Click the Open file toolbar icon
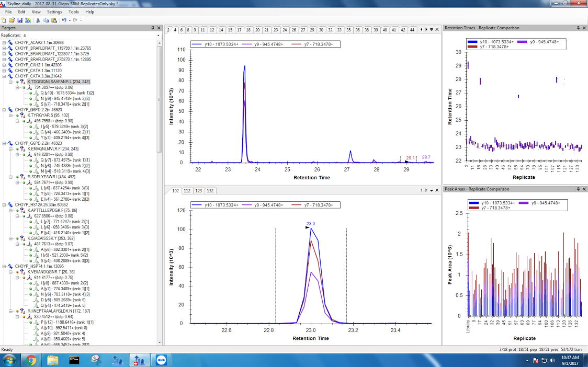This screenshot has width=588, height=367. (12, 20)
